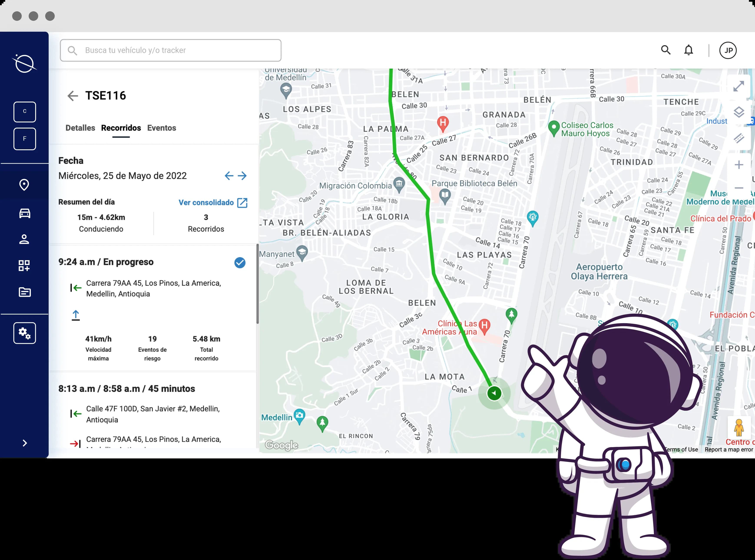Toggle the 9:24 a.m trip checkmark
Image resolution: width=755 pixels, height=560 pixels.
click(240, 262)
